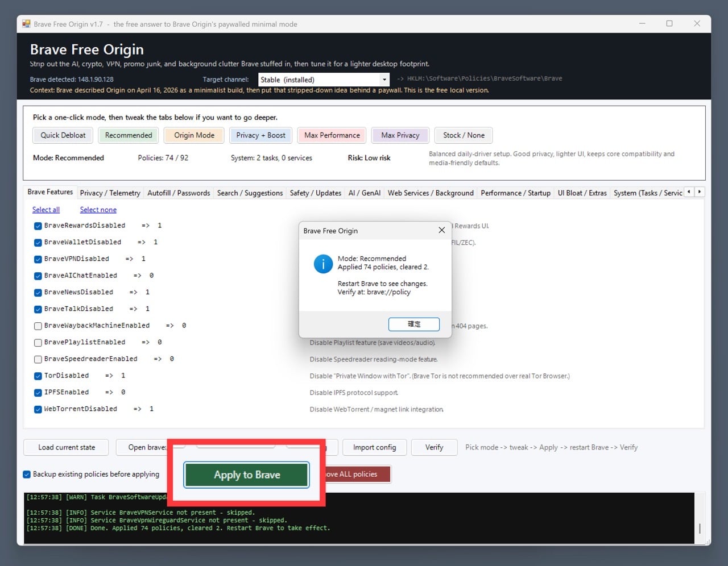Open the Performance / Startup tab

(516, 193)
